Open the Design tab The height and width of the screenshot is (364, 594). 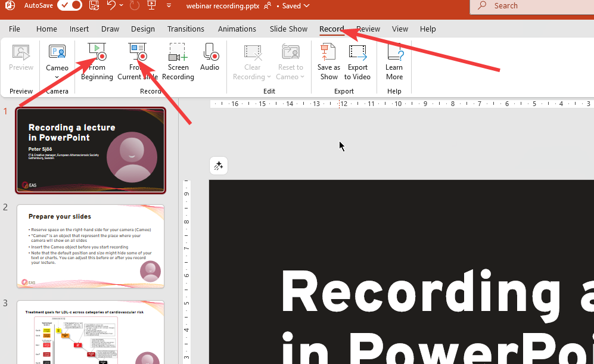[143, 29]
